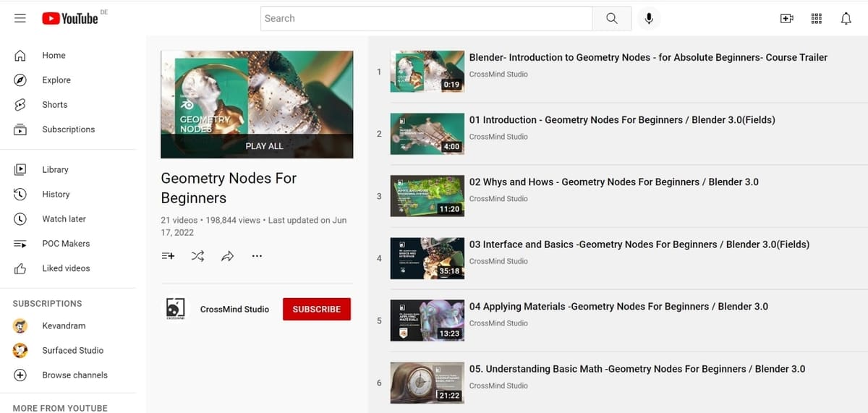Go to Shorts in the sidebar

pos(54,105)
